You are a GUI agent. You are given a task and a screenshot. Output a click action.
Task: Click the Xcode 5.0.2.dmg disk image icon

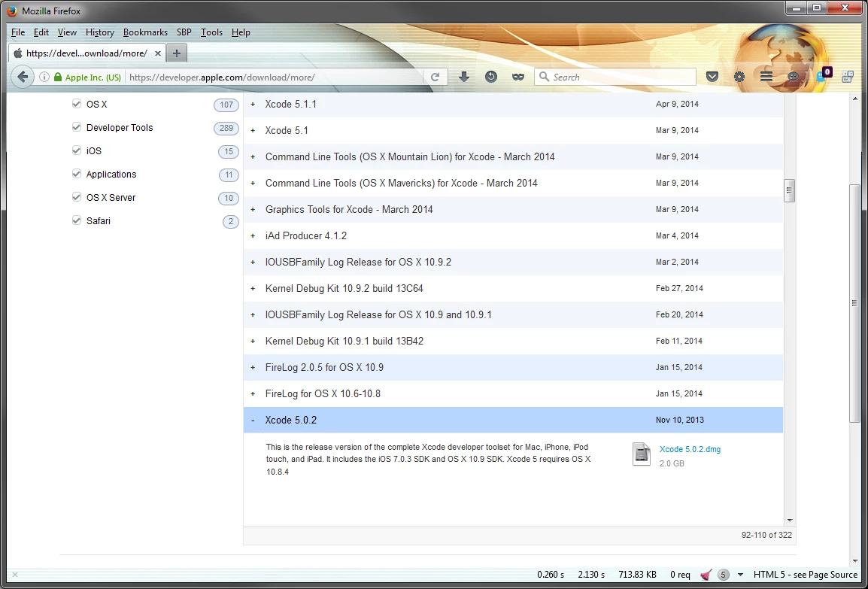(x=641, y=454)
